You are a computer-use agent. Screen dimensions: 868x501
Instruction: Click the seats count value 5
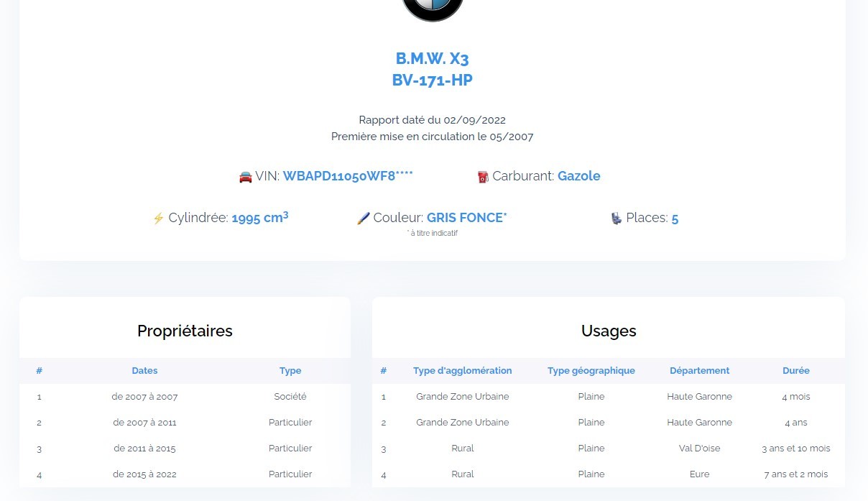coord(675,219)
